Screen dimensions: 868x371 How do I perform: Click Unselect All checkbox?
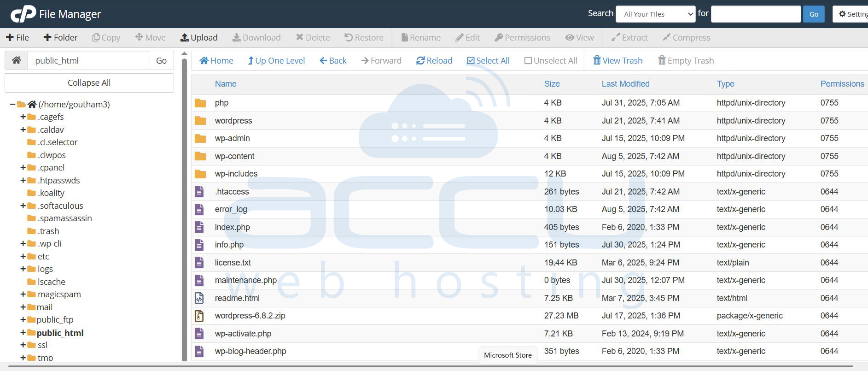click(528, 61)
